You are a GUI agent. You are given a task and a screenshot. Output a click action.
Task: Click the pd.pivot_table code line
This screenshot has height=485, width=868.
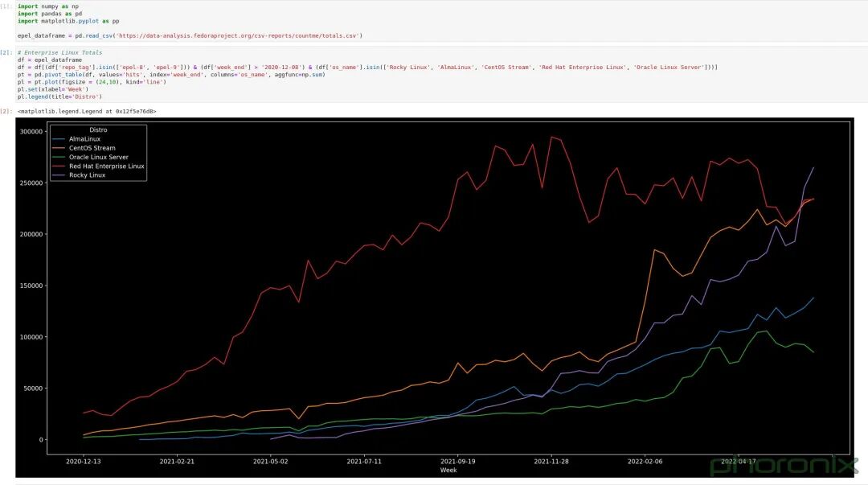[172, 74]
